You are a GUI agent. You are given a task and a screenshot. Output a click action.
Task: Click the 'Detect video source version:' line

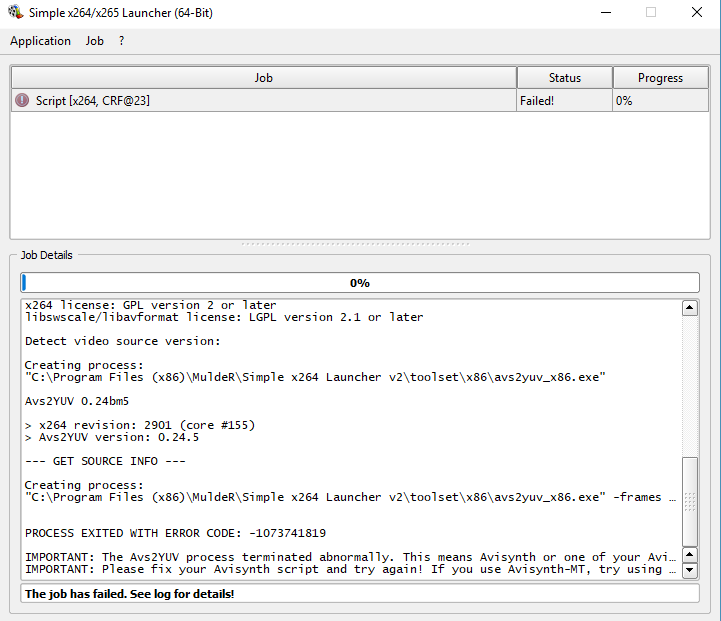point(123,341)
